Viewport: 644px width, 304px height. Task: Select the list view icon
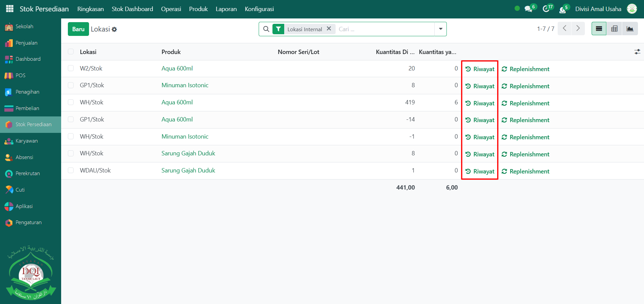click(599, 29)
